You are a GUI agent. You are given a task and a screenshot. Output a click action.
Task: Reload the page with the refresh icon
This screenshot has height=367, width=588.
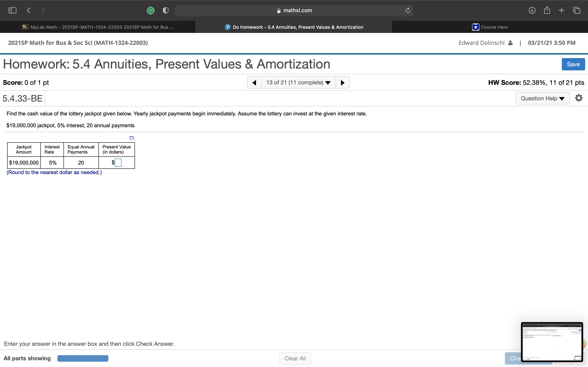(408, 10)
